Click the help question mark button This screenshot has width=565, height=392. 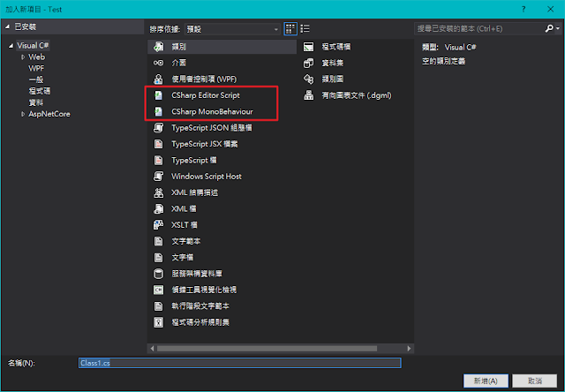(x=524, y=10)
